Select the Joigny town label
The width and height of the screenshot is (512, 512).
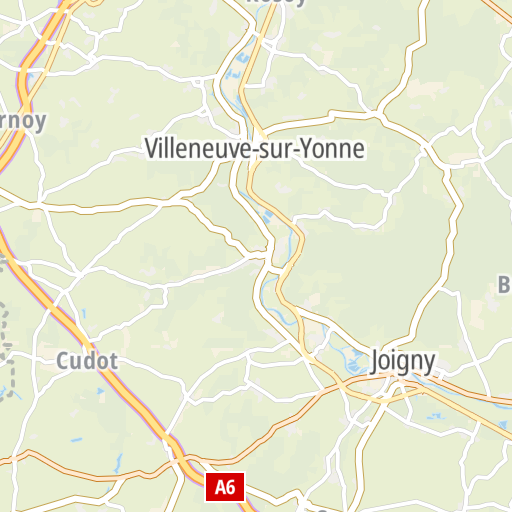403,362
